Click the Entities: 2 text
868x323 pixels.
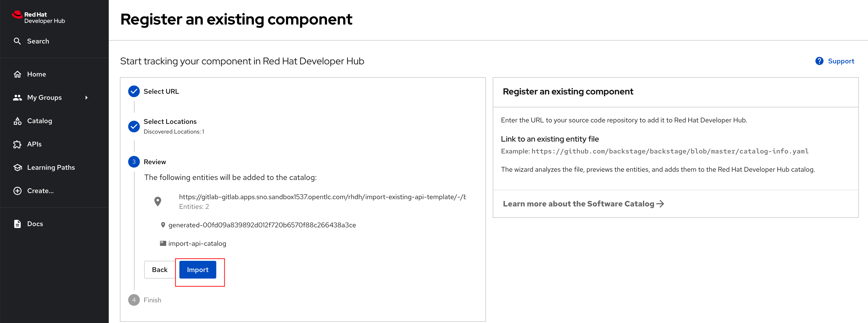point(194,207)
